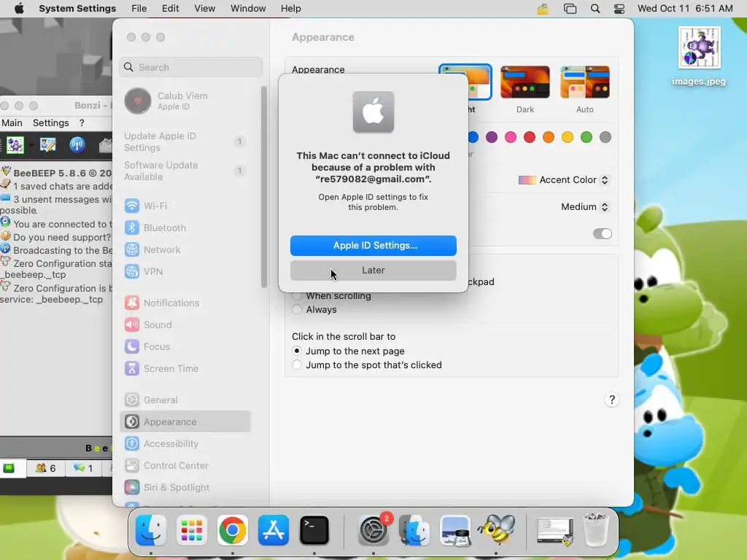Open Sound settings in sidebar
This screenshot has width=747, height=560.
185,324
